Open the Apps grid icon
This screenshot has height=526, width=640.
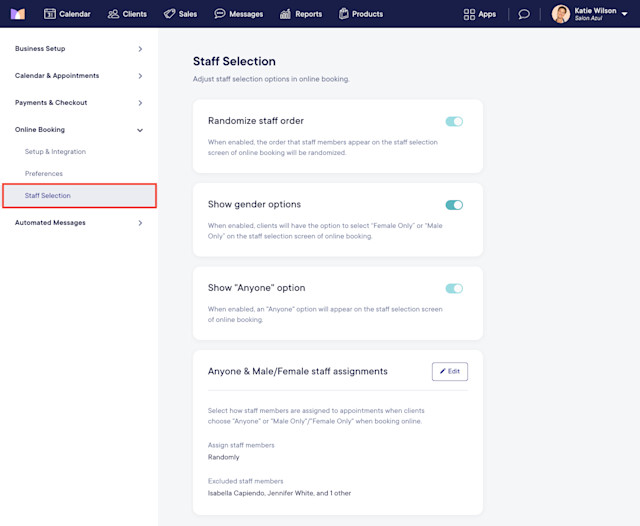pyautogui.click(x=469, y=14)
